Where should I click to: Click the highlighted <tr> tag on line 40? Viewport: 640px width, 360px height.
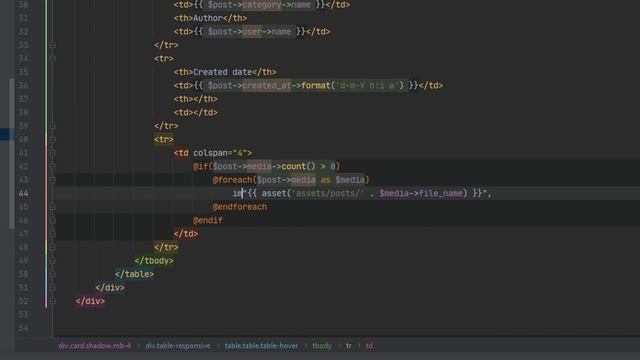164,139
